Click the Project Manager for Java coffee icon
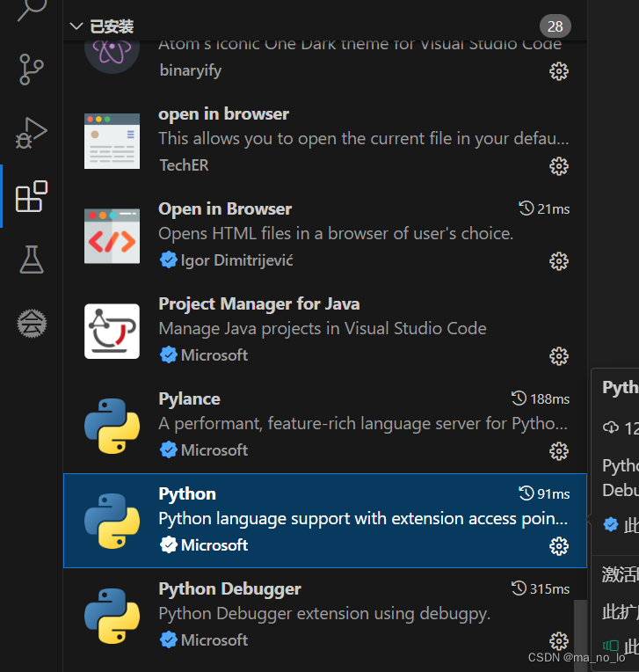639x672 pixels. point(112,332)
